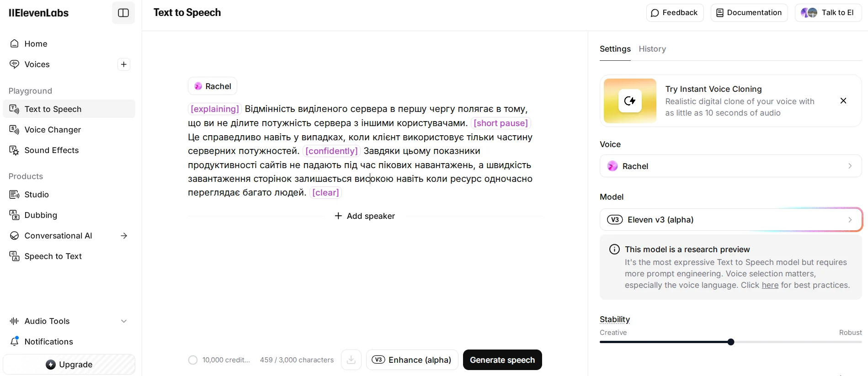Click the V3 badge in Model selector
868x376 pixels.
tap(615, 220)
